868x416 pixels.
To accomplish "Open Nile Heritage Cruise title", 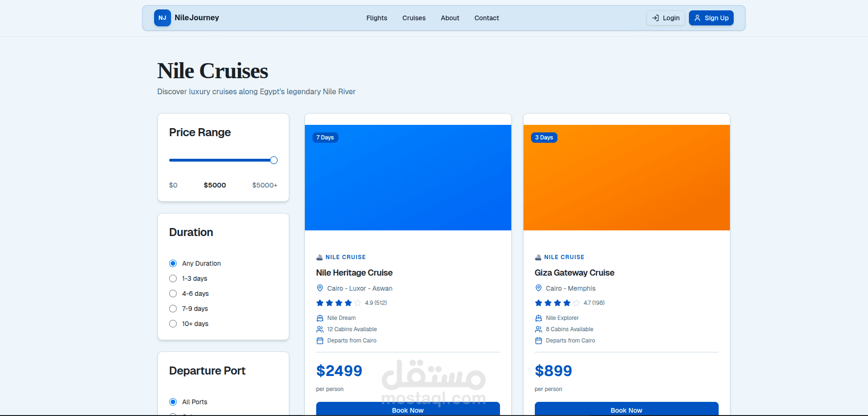I will click(354, 273).
